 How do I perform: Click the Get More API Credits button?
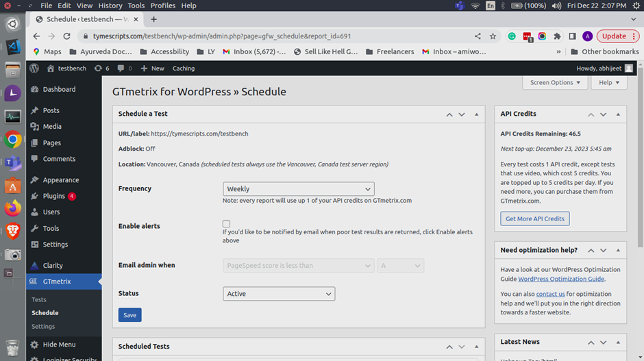[534, 219]
